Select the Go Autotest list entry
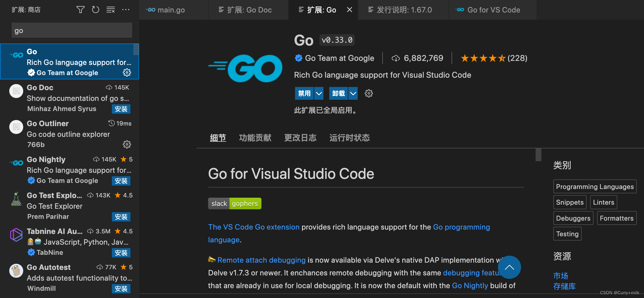 coord(70,278)
